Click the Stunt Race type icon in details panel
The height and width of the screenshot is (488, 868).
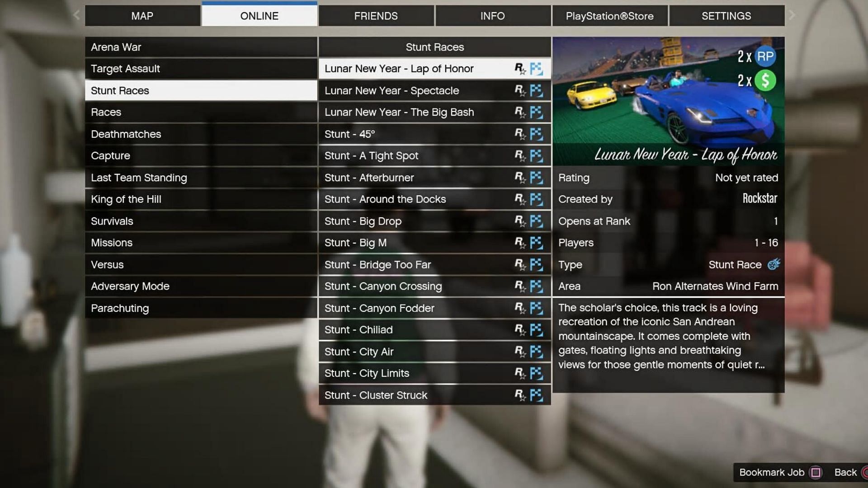(x=773, y=264)
